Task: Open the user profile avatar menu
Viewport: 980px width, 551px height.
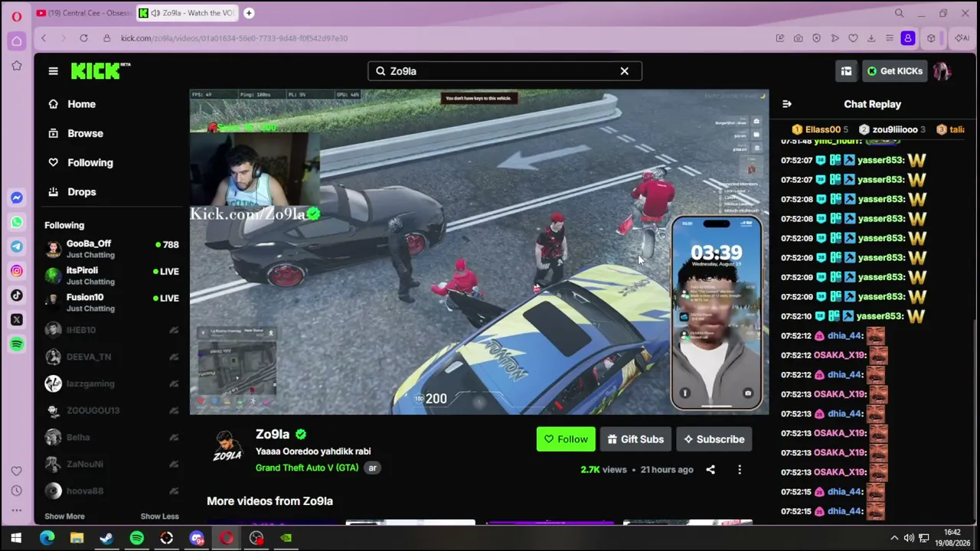Action: (x=942, y=71)
